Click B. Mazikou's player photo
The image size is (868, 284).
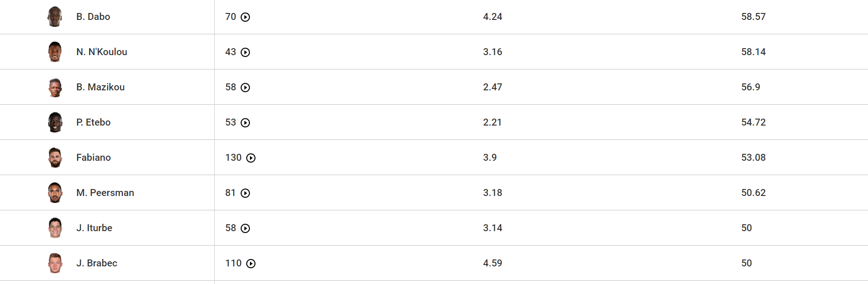point(55,87)
